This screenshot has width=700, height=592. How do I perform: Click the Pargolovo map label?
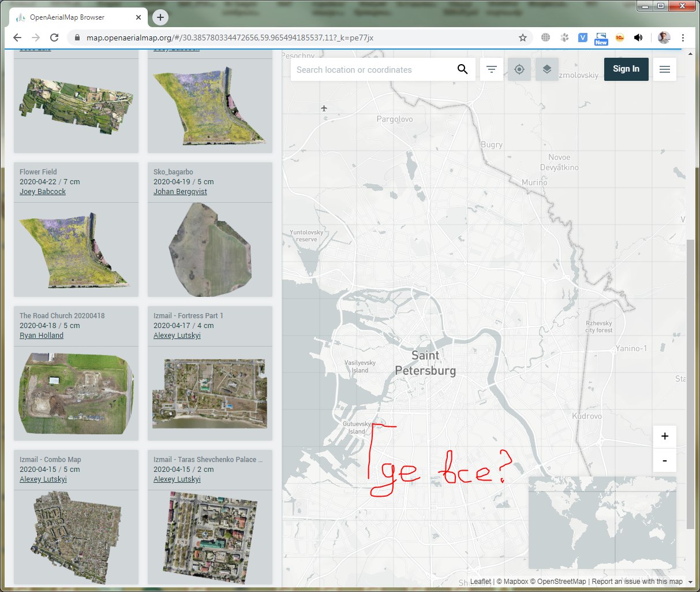point(395,120)
